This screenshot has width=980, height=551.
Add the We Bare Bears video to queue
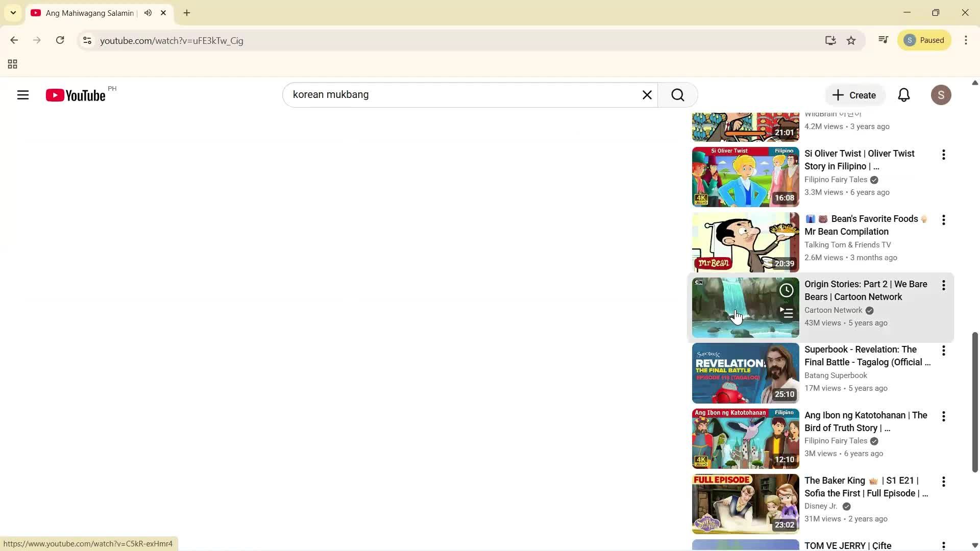tap(786, 312)
